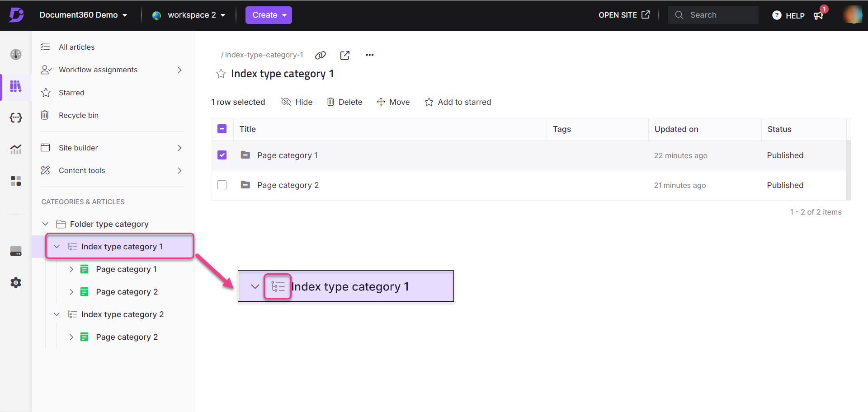Click the Help question mark icon
Viewport: 868px width, 412px height.
[777, 15]
